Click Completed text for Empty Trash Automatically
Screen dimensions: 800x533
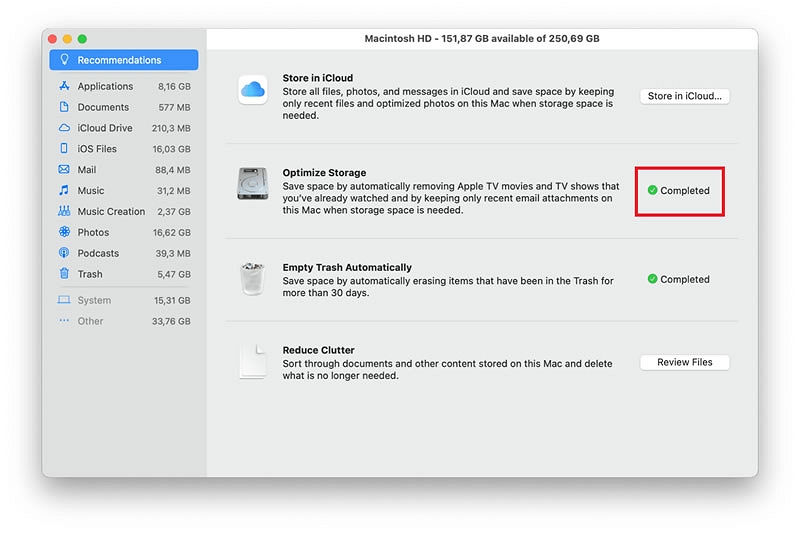(685, 279)
